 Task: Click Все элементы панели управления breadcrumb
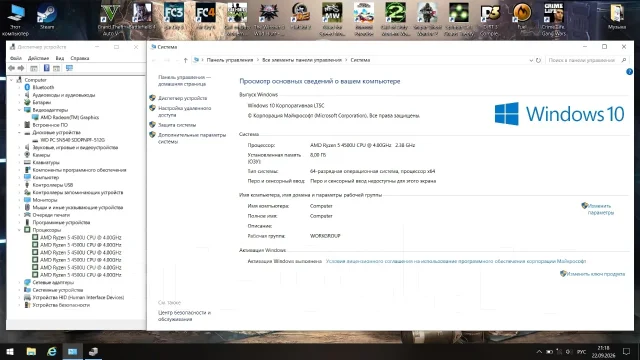click(x=302, y=60)
